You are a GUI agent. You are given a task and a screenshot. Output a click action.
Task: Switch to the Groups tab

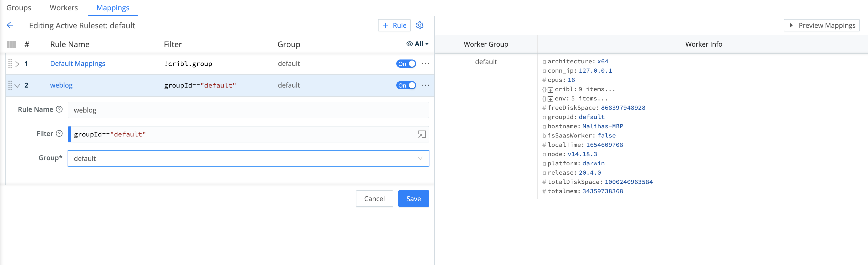coord(19,7)
